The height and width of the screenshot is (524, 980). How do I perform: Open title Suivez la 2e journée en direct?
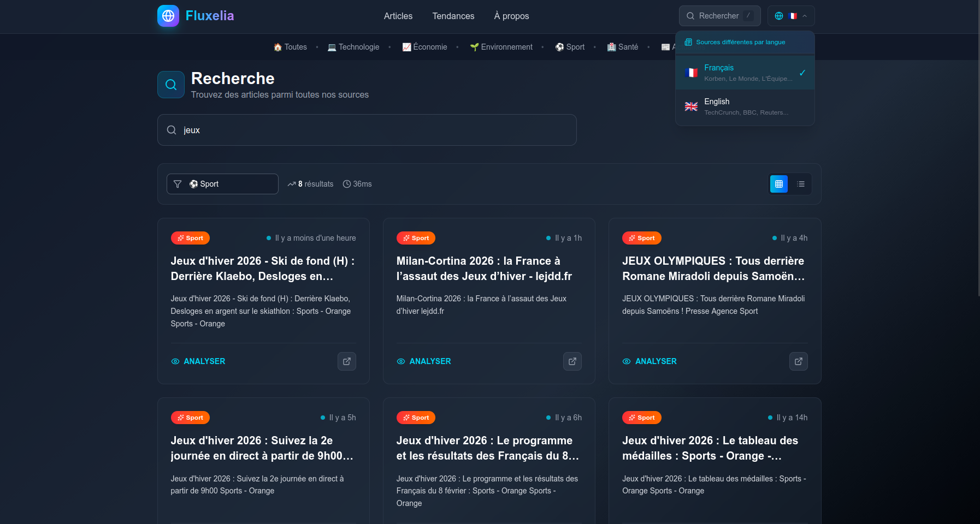tap(262, 448)
